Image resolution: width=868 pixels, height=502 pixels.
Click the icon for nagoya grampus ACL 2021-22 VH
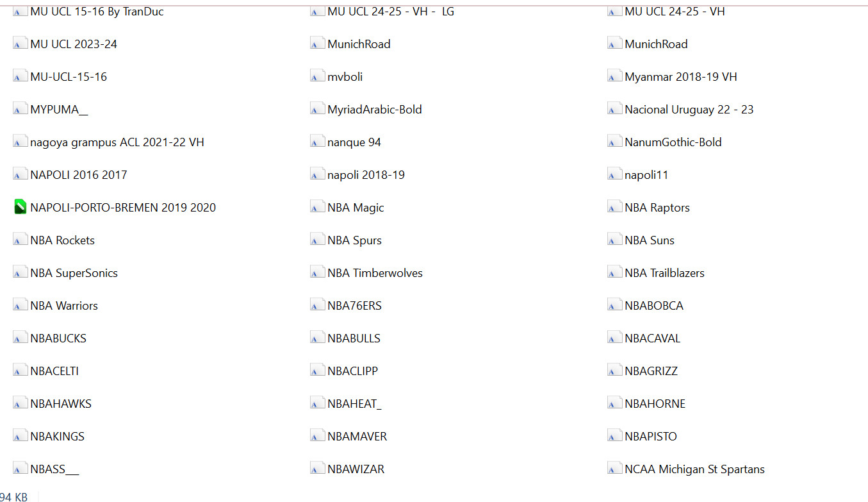point(20,142)
